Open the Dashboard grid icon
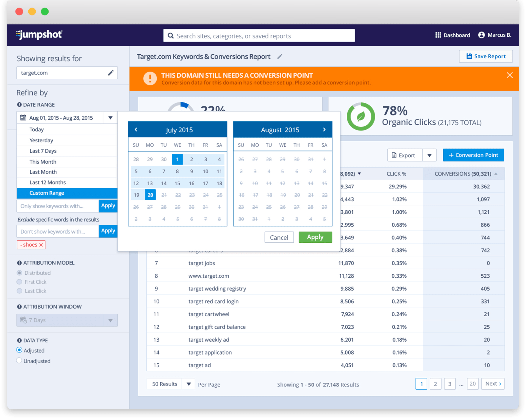This screenshot has width=525, height=420. point(438,35)
